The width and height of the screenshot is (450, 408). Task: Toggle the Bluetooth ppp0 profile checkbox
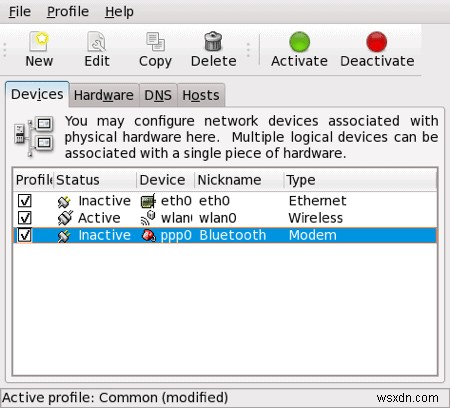(25, 235)
